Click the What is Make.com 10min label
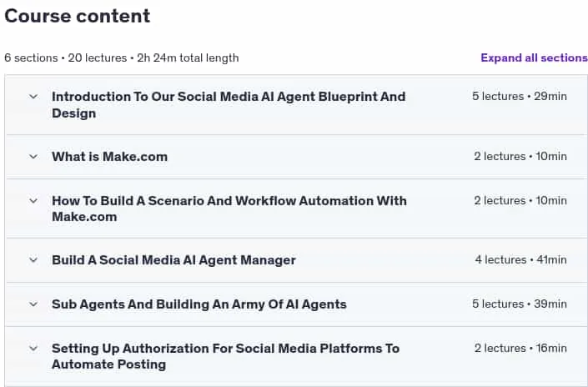This screenshot has width=588, height=387. click(520, 156)
